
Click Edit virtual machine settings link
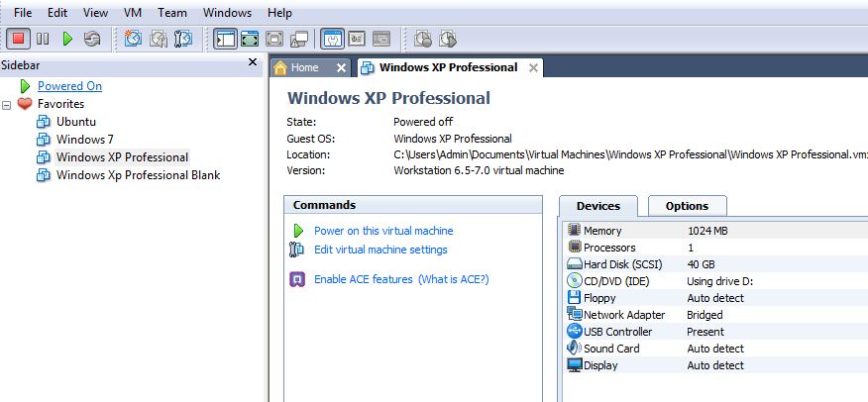tap(380, 250)
